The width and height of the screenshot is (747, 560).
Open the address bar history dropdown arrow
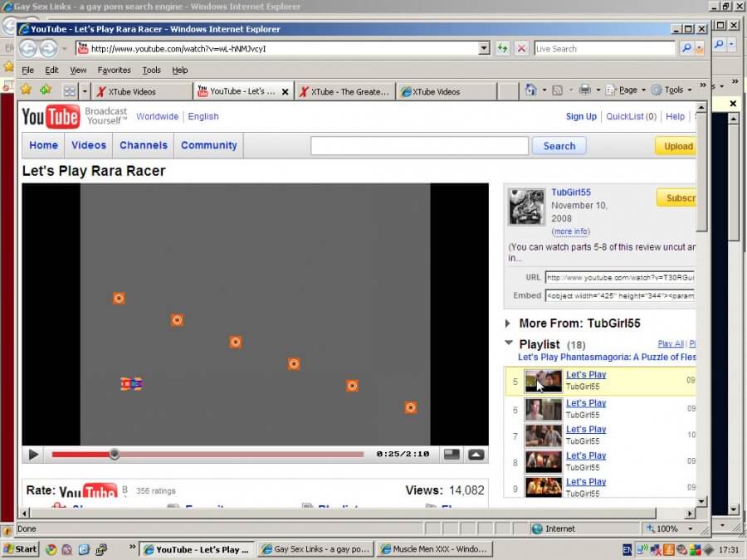pos(484,49)
